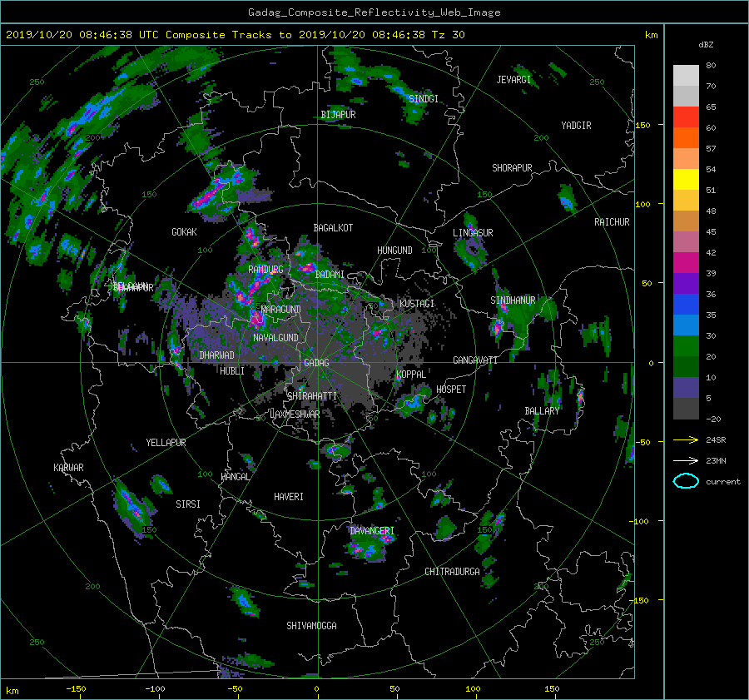The width and height of the screenshot is (749, 700).
Task: Click the km label at bottom left
Action: pyautogui.click(x=12, y=691)
